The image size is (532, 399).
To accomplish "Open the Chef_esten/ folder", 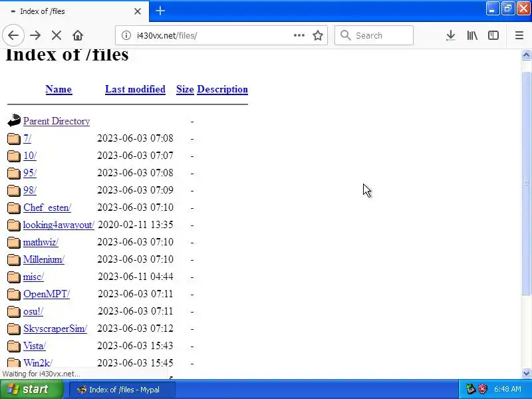I will pos(47,207).
